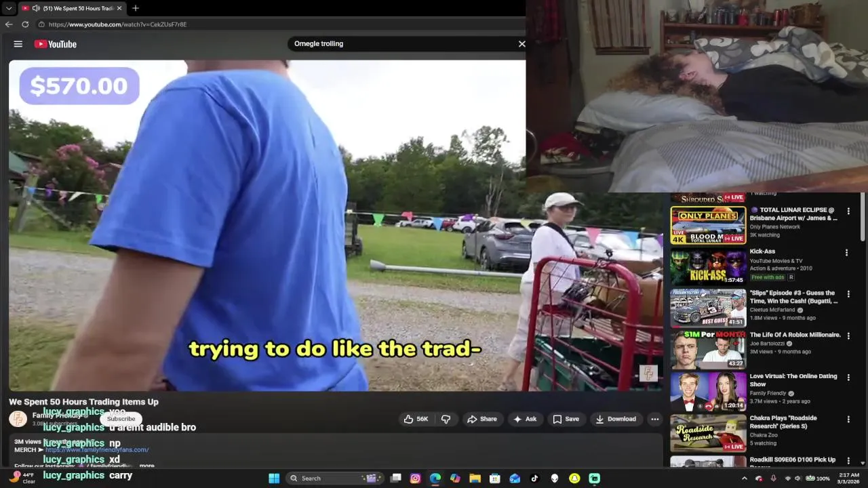Clear the Omegle trolling search text
868x488 pixels.
coord(521,43)
